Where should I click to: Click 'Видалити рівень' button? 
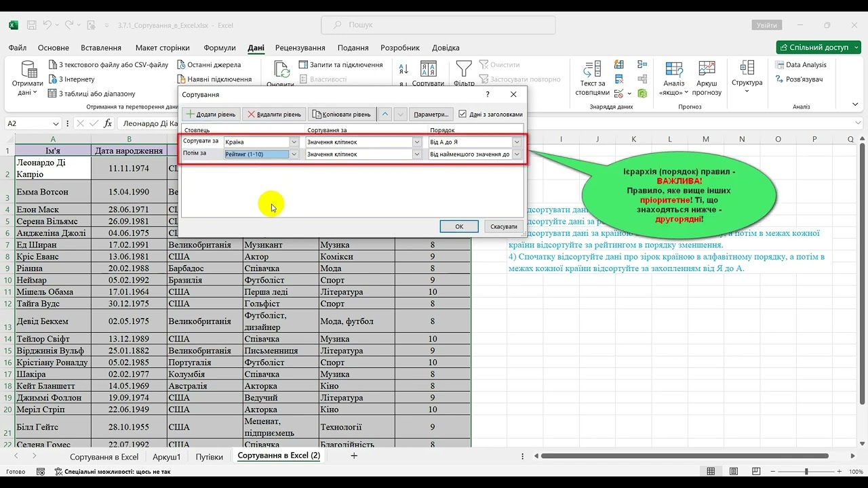(274, 115)
